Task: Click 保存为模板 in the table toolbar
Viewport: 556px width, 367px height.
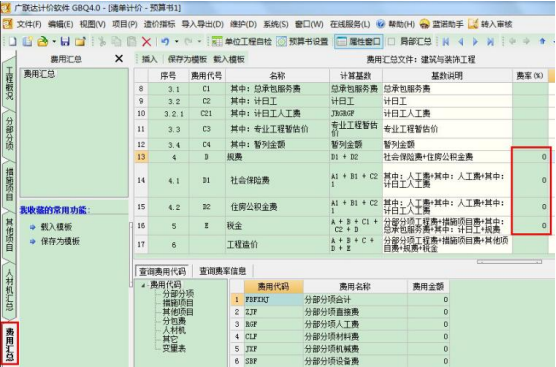Action: click(187, 59)
